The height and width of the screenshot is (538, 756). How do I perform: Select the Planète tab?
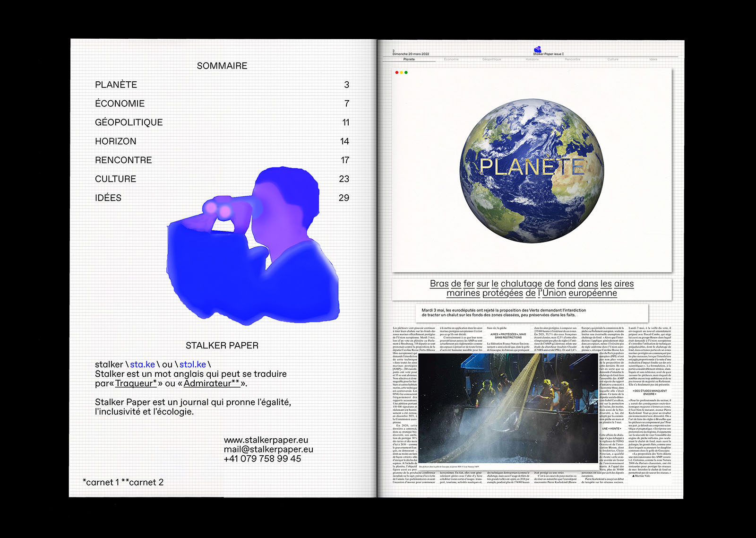(409, 60)
